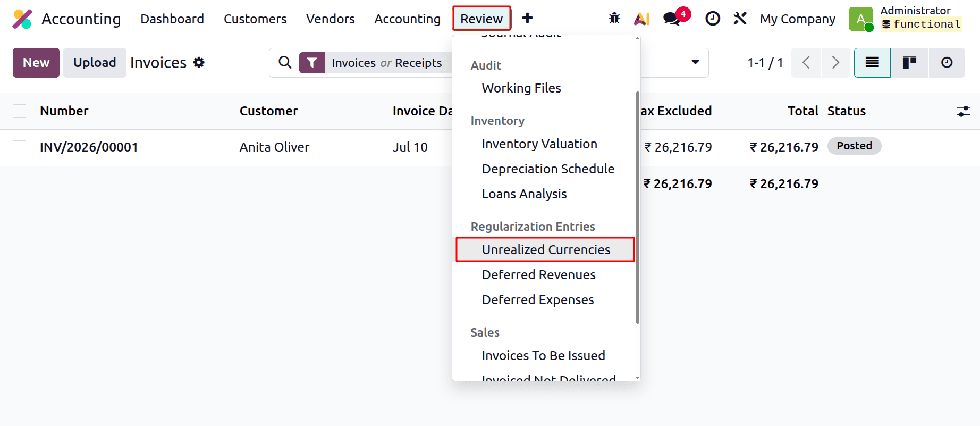Open the My Company switcher
This screenshot has height=426, width=980.
point(797,19)
